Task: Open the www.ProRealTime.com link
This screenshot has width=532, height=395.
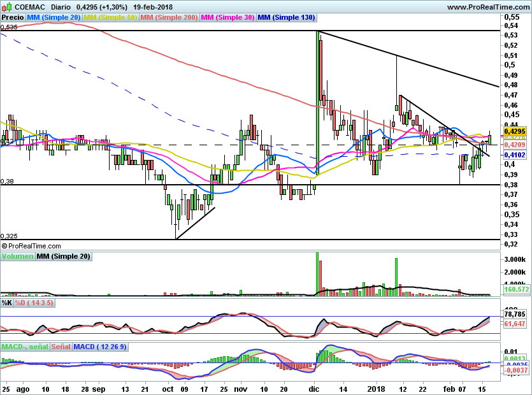Action: pyautogui.click(x=488, y=7)
